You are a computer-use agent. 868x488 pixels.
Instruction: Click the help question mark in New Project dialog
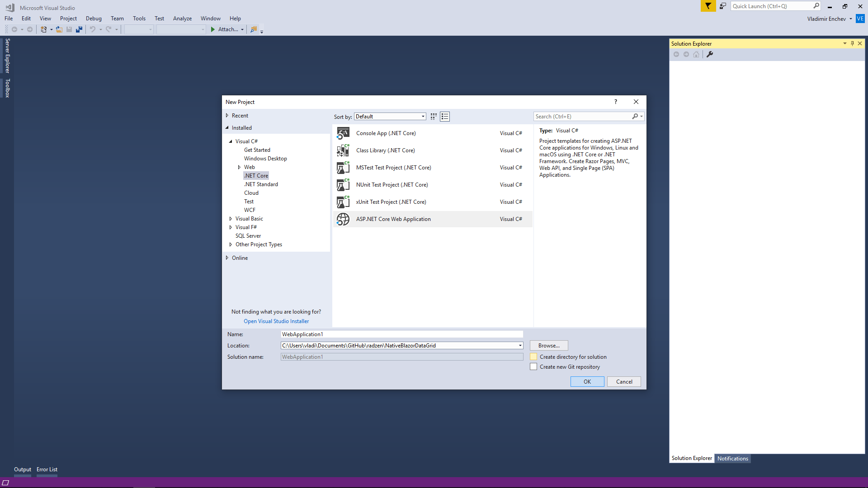[615, 102]
